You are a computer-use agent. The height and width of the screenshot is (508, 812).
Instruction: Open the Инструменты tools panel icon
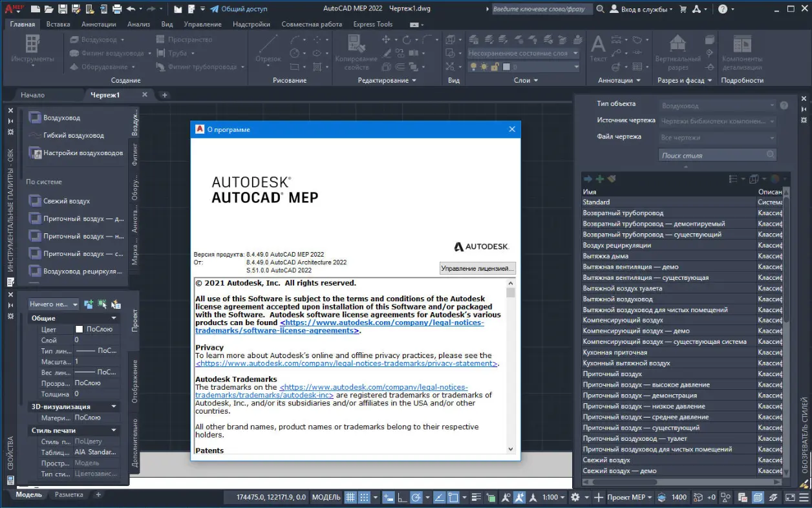pyautogui.click(x=32, y=49)
